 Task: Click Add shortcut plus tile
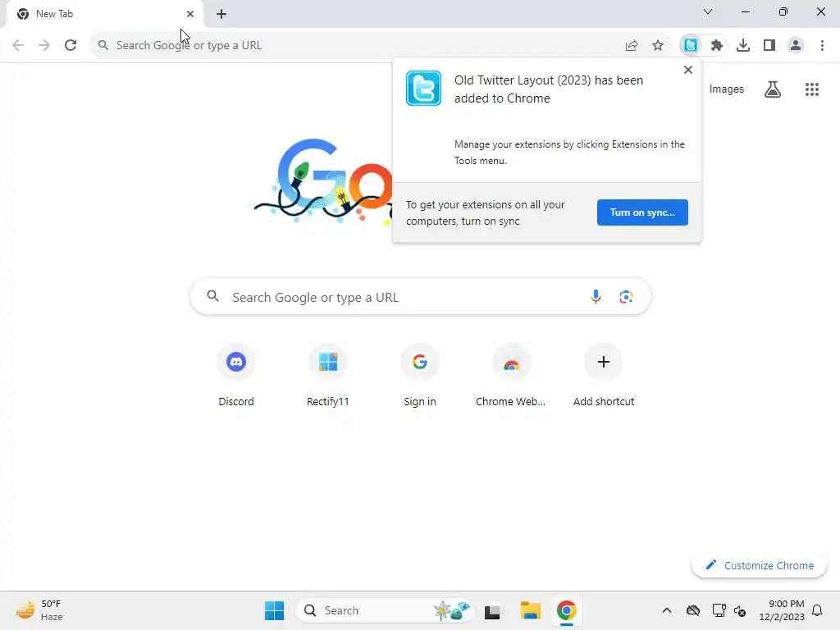[604, 375]
